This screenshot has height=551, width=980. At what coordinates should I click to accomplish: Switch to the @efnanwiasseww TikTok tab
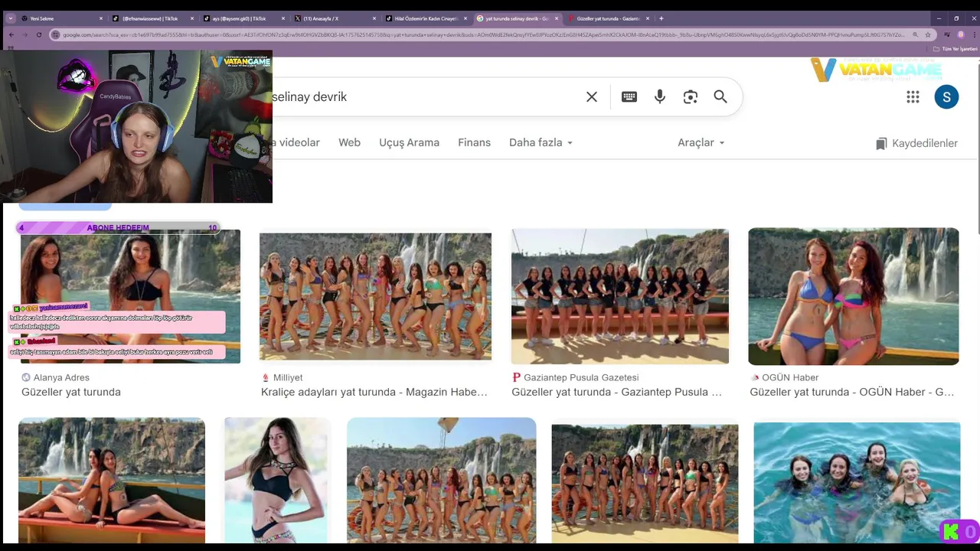(152, 18)
